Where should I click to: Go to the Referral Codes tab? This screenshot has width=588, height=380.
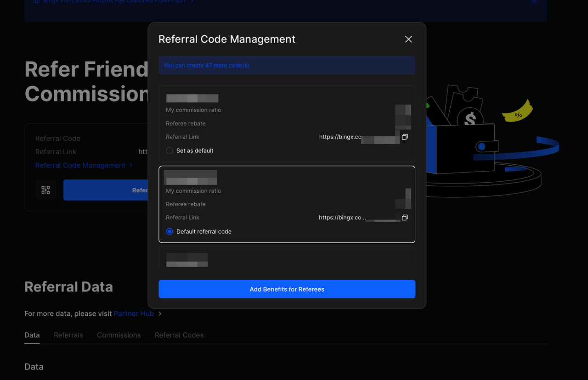pos(179,335)
